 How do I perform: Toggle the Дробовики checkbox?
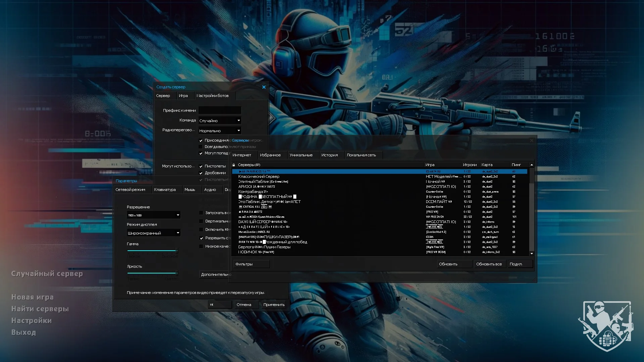tap(201, 173)
